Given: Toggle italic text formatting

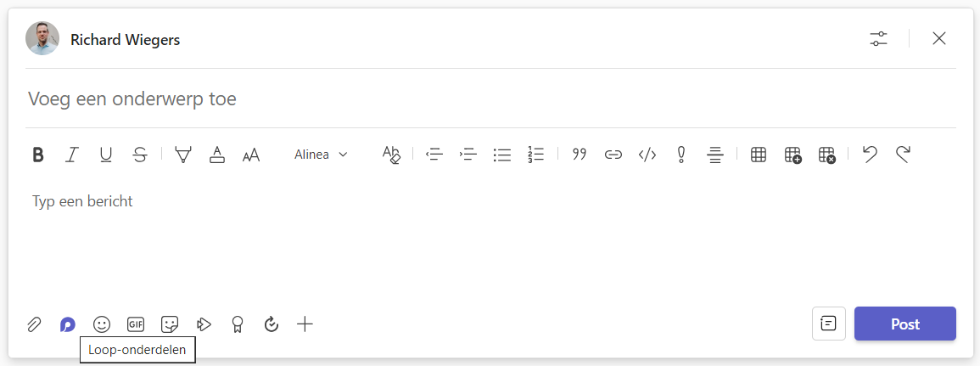Looking at the screenshot, I should coord(72,155).
